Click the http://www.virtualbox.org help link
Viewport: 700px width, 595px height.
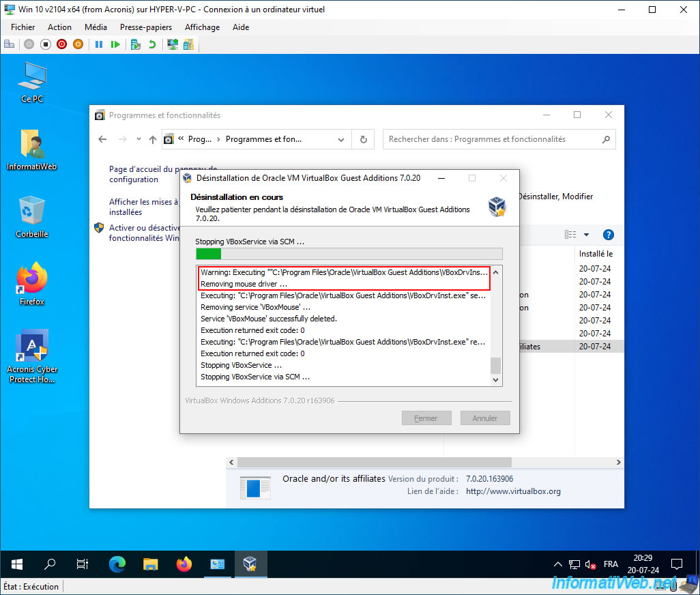click(x=513, y=491)
